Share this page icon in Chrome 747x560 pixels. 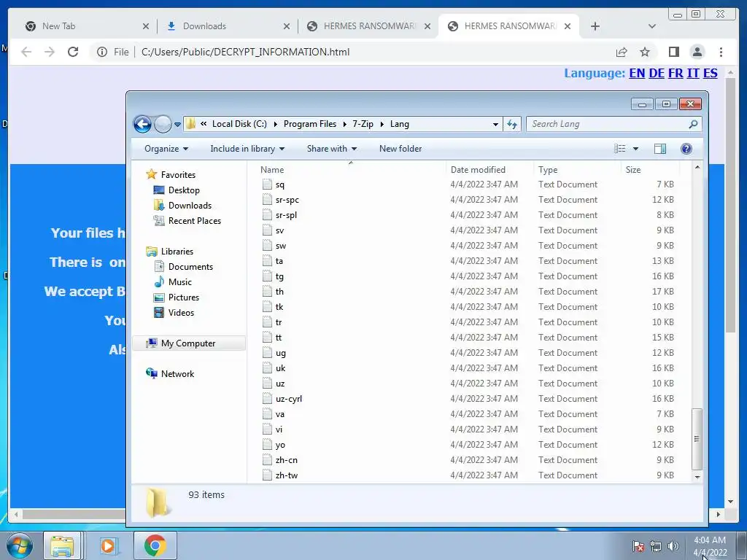[622, 52]
